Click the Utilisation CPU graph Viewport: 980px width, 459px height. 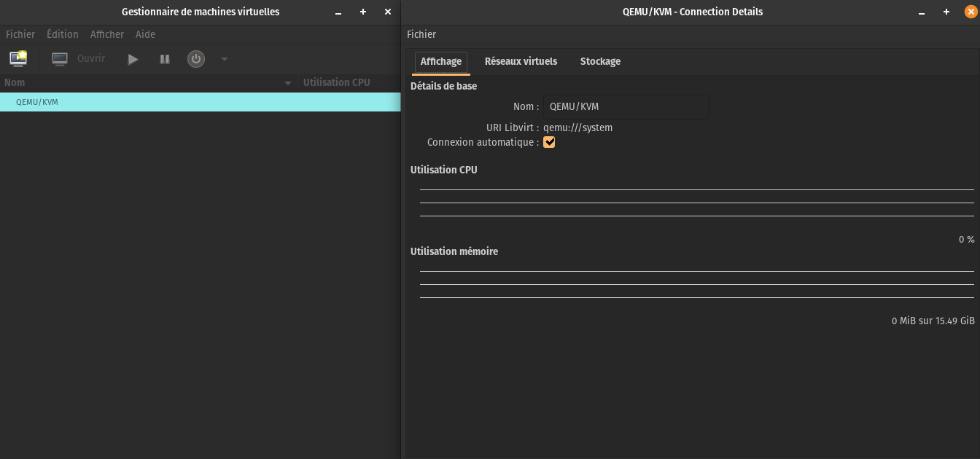[697, 203]
